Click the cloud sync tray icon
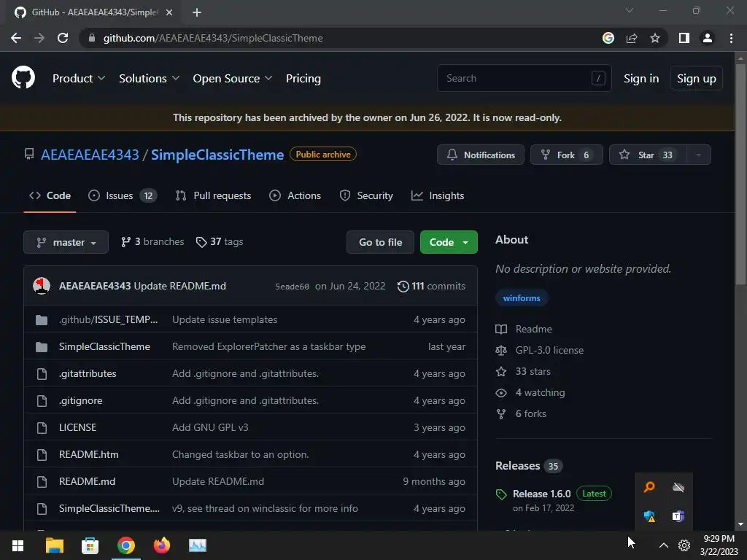747x560 pixels. click(678, 487)
